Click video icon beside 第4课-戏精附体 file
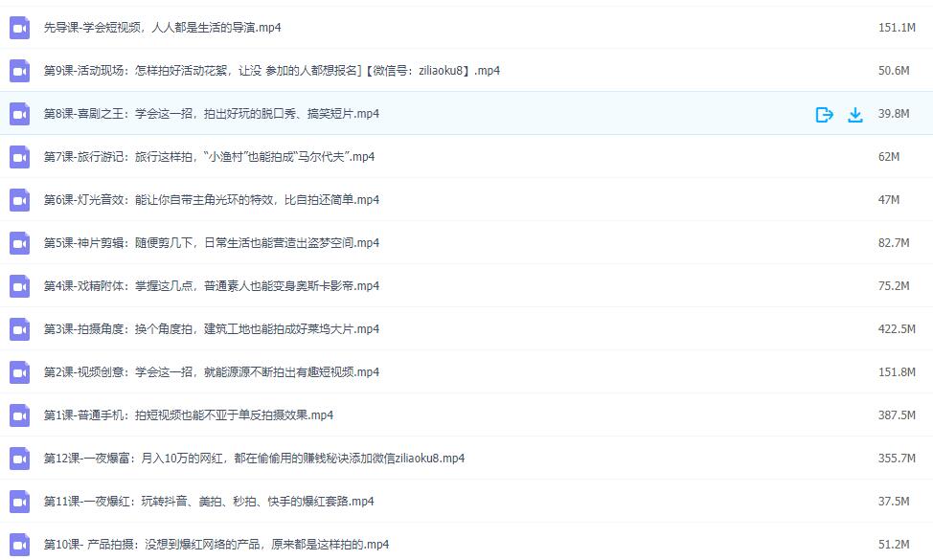The width and height of the screenshot is (933, 560). coord(20,287)
